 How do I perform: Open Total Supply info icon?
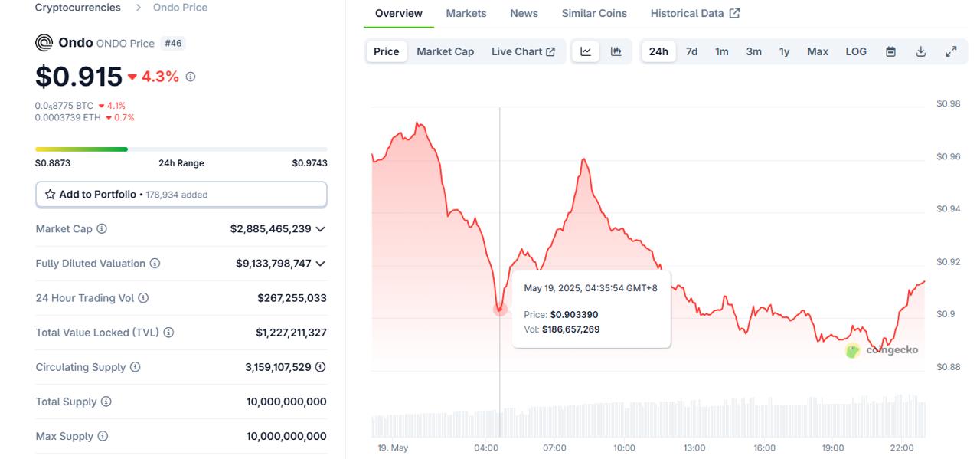tap(106, 401)
